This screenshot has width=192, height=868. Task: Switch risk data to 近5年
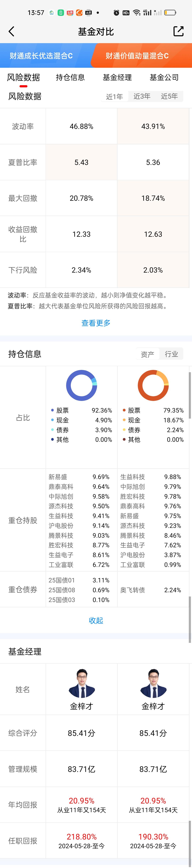pos(169,96)
